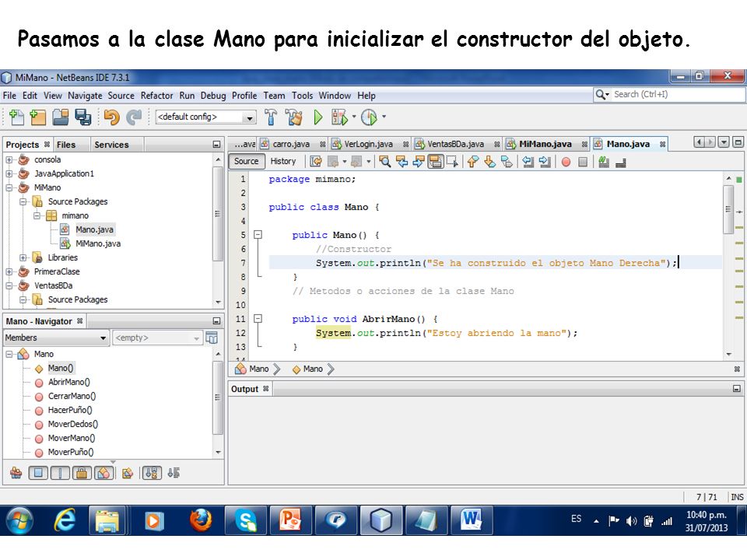Open Skype from Windows taskbar
Screen dimensions: 747x560
coord(246,520)
